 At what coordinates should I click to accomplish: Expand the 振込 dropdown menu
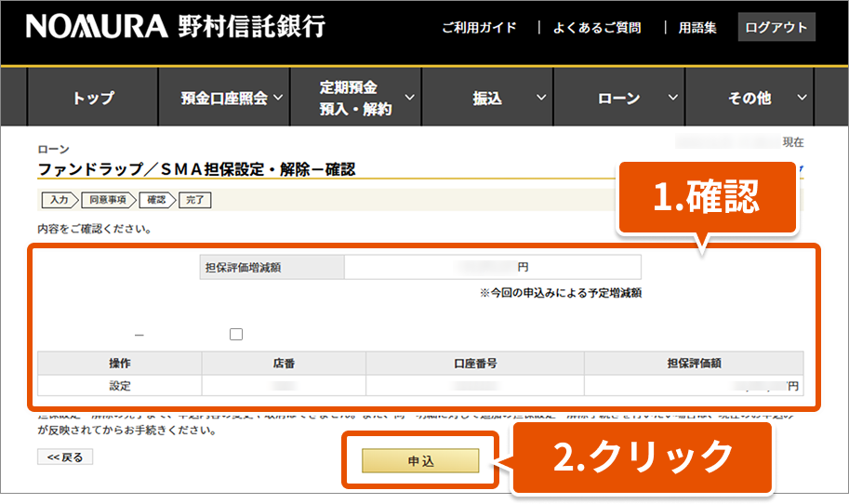(498, 98)
